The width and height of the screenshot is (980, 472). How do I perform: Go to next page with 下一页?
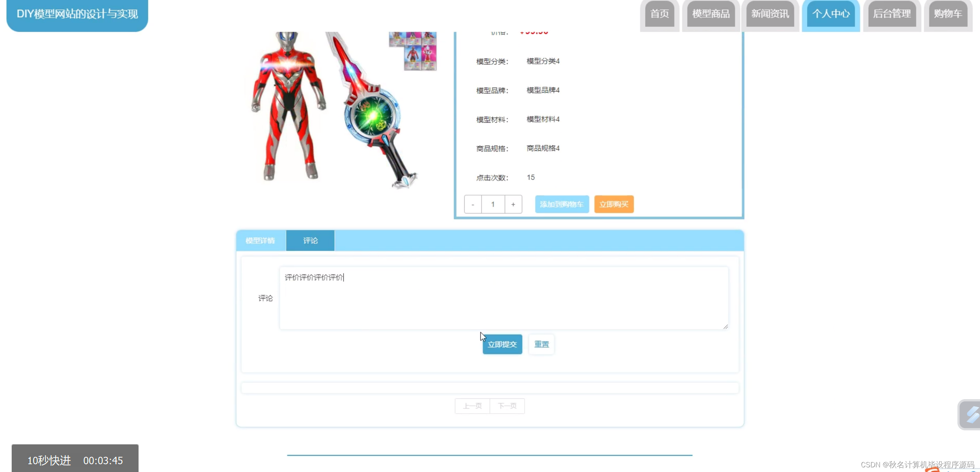(x=507, y=406)
